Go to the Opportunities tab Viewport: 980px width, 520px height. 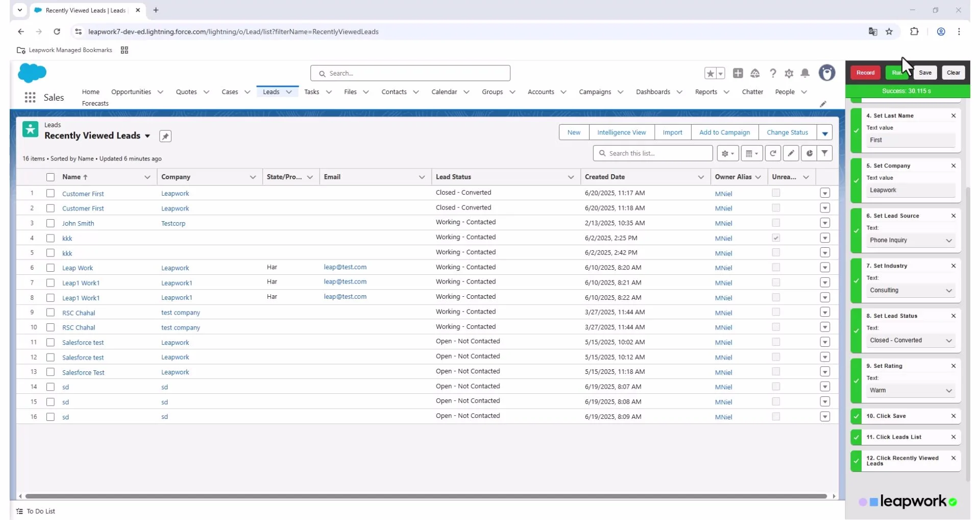click(131, 92)
